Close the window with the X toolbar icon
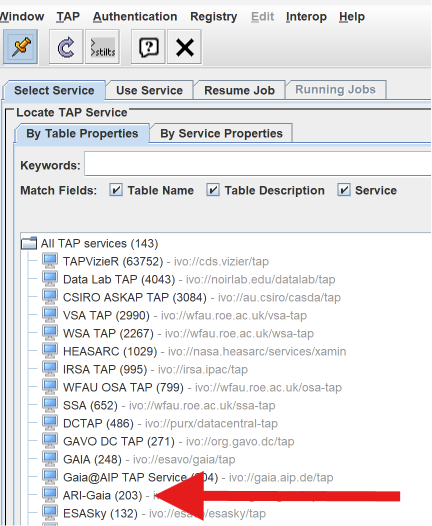Screen dimensions: 432x526 184,47
